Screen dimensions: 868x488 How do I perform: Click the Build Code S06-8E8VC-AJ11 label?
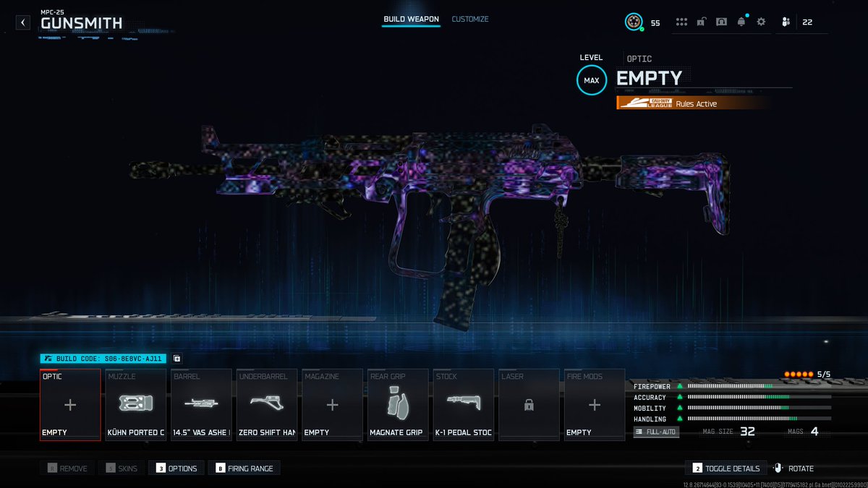pos(103,358)
